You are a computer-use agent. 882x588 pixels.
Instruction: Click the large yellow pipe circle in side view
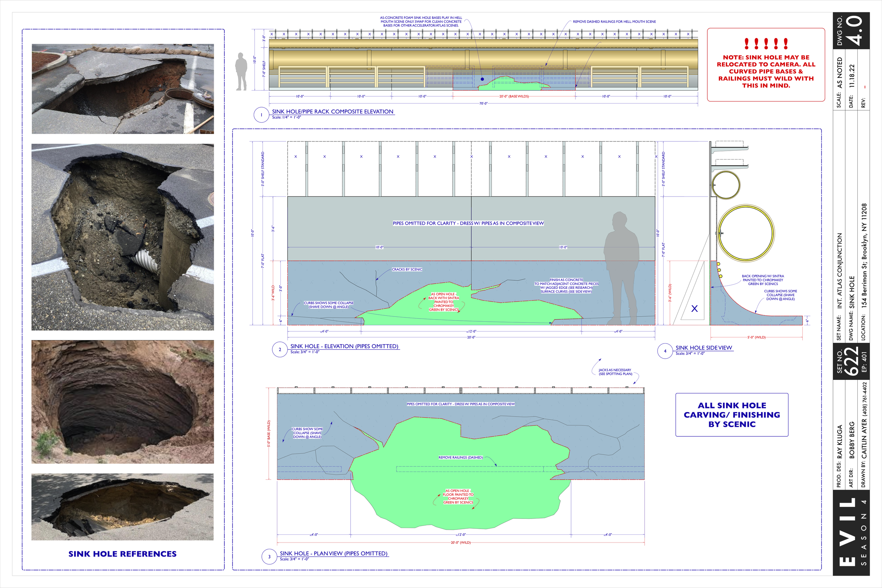pos(745,233)
